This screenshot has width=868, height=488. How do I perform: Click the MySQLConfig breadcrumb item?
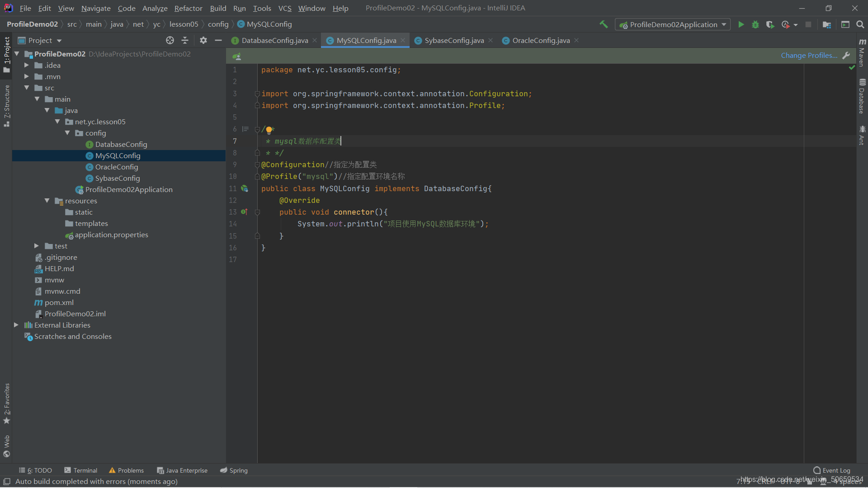[264, 24]
